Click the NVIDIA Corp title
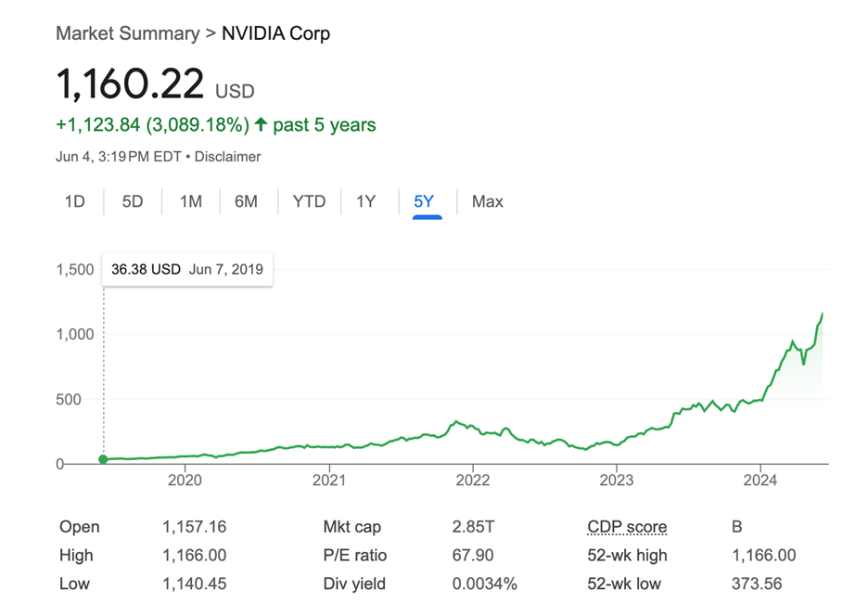 (275, 33)
